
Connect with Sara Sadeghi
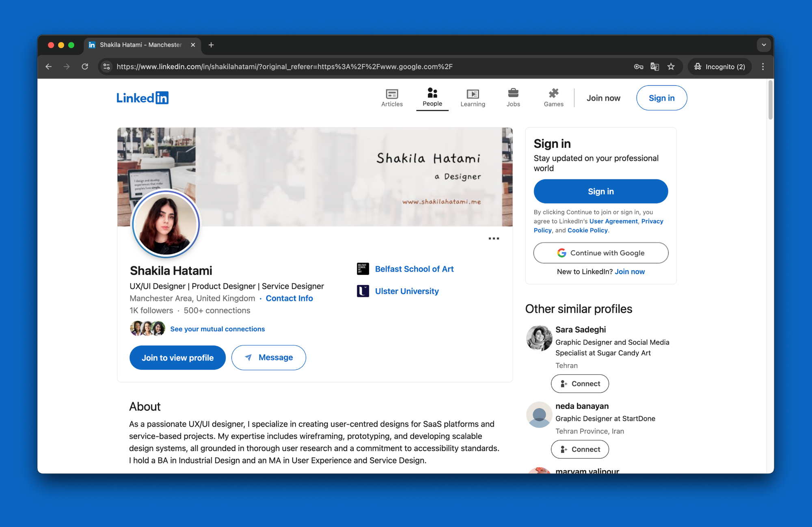580,384
